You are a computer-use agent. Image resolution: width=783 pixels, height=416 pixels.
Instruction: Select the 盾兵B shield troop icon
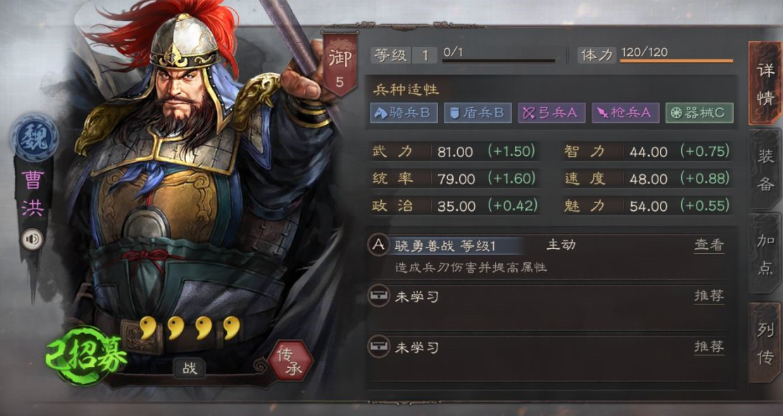[x=477, y=113]
